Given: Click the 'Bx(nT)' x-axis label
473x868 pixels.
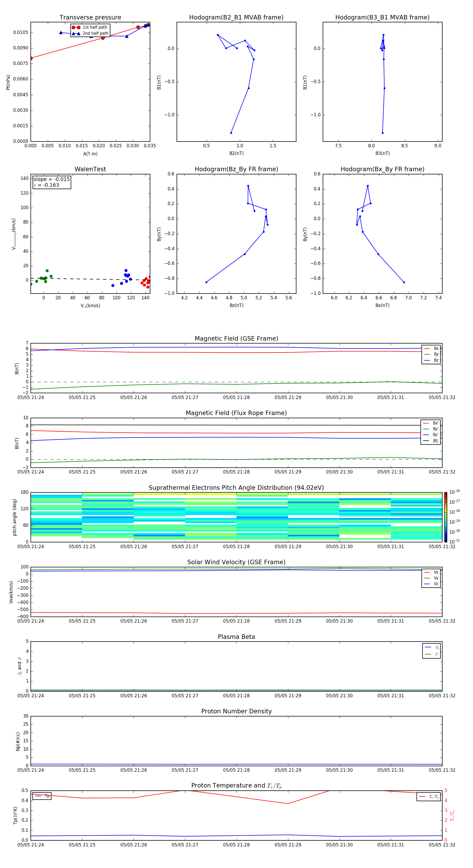Looking at the screenshot, I should pos(382,305).
